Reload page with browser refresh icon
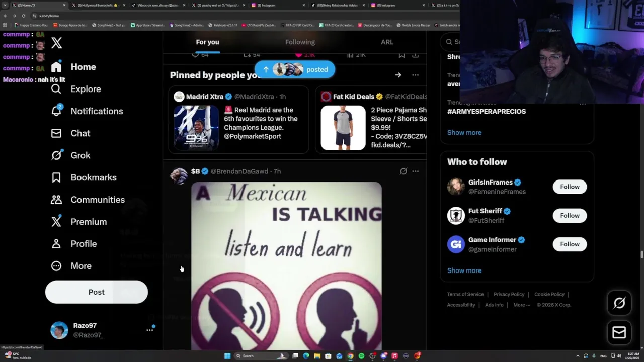The image size is (644, 362). point(23,16)
